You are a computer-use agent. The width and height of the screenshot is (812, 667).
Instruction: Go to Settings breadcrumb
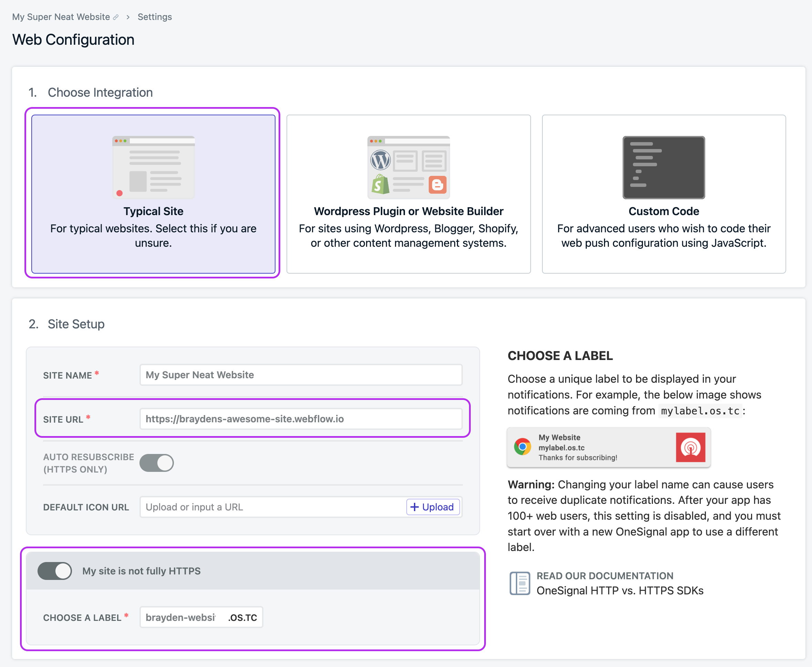coord(155,17)
